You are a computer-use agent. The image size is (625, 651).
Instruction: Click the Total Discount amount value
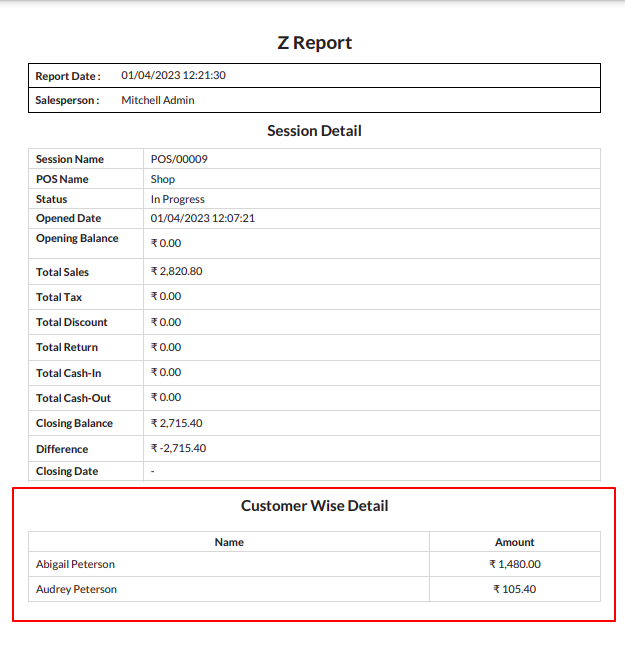click(x=166, y=322)
